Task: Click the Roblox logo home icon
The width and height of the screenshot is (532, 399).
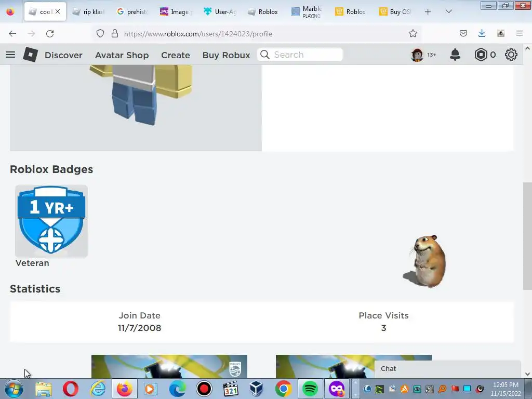Action: (x=30, y=55)
